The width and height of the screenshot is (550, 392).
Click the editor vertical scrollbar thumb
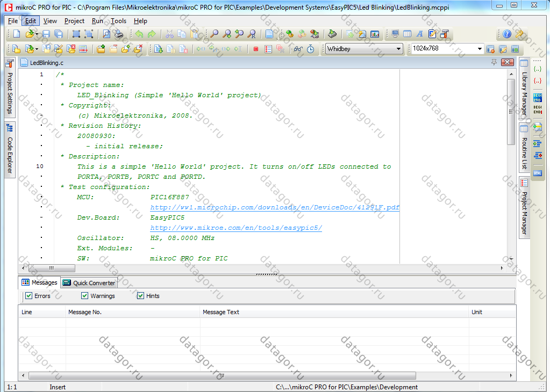(511, 111)
